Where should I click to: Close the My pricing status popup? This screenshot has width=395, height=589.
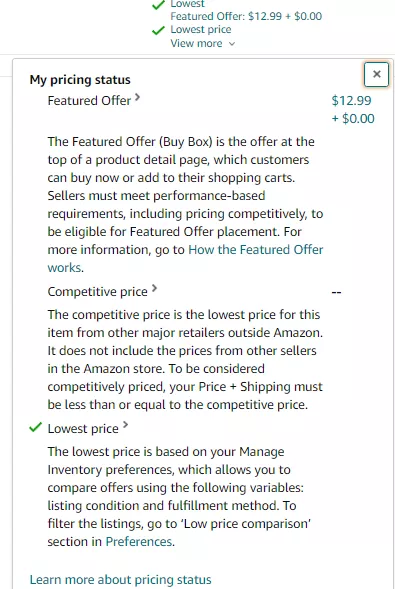coord(376,74)
